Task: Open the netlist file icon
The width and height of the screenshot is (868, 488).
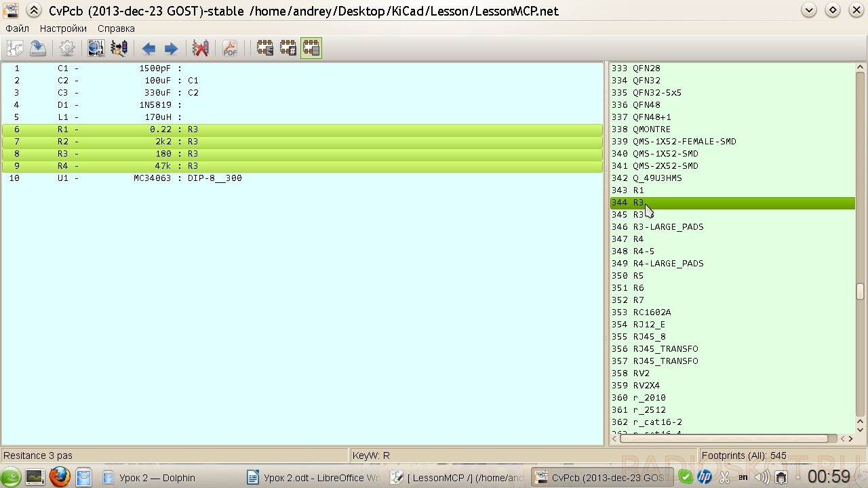Action: tap(15, 48)
